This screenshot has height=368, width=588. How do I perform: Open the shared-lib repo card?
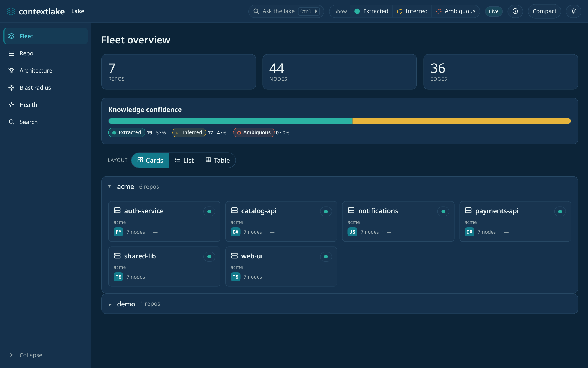(164, 267)
